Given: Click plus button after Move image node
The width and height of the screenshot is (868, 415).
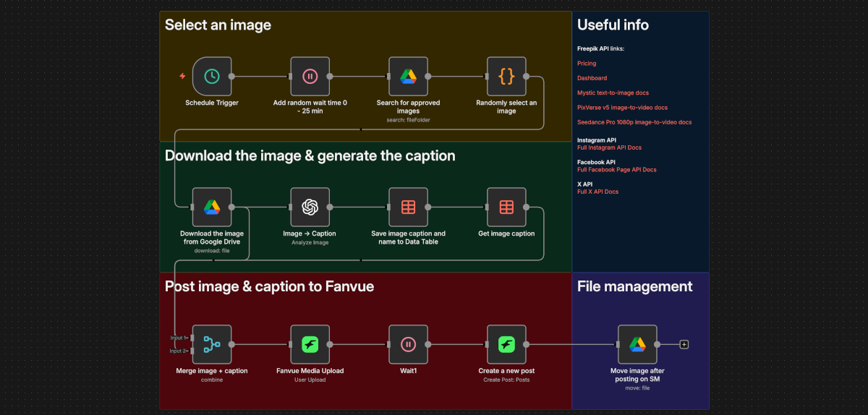Looking at the screenshot, I should 684,344.
